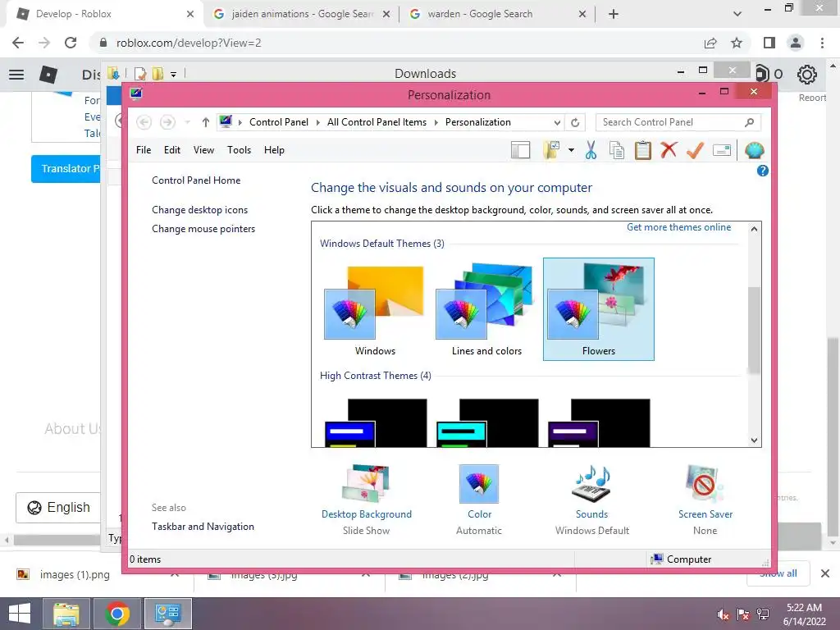Click the red X Delete toolbar icon
The width and height of the screenshot is (840, 630).
pos(669,150)
